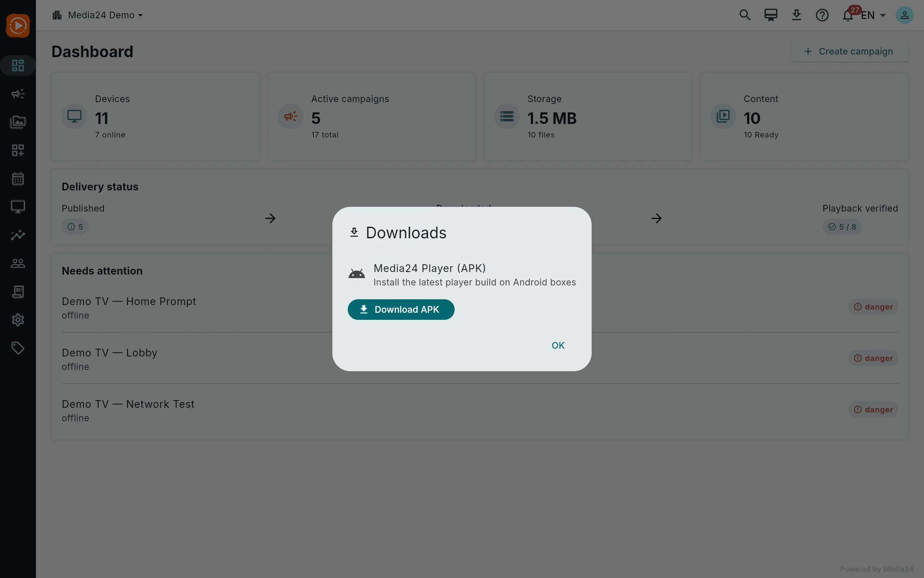Viewport: 924px width, 578px height.
Task: Click the Active campaigns megaphone icon
Action: (291, 116)
